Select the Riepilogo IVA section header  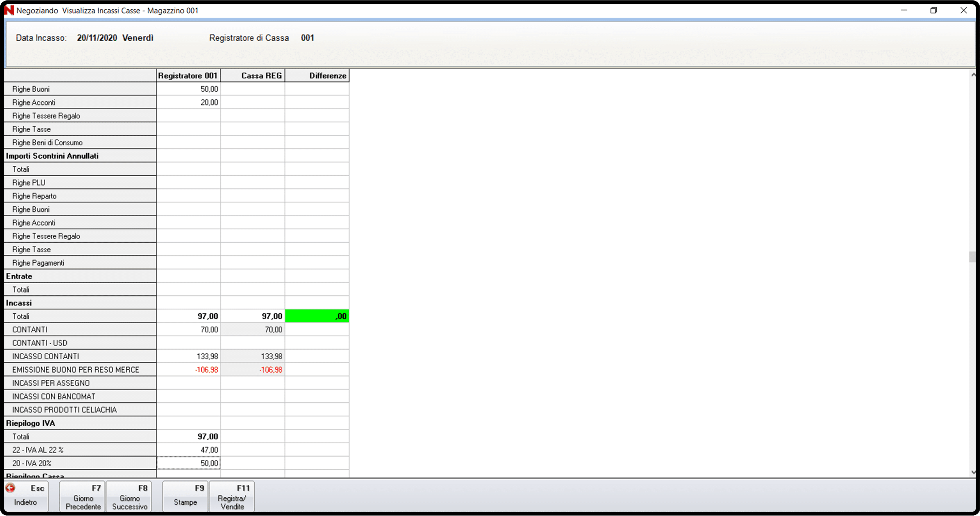pos(80,423)
